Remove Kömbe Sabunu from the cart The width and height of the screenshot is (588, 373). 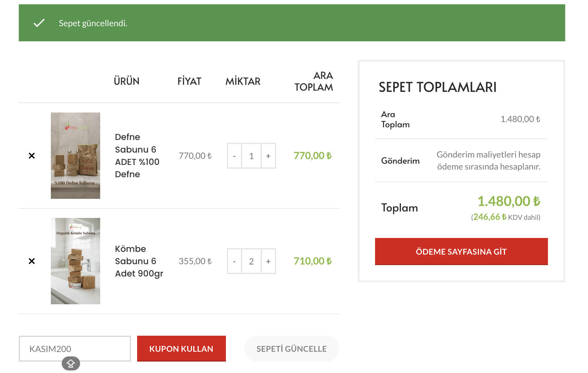(32, 261)
